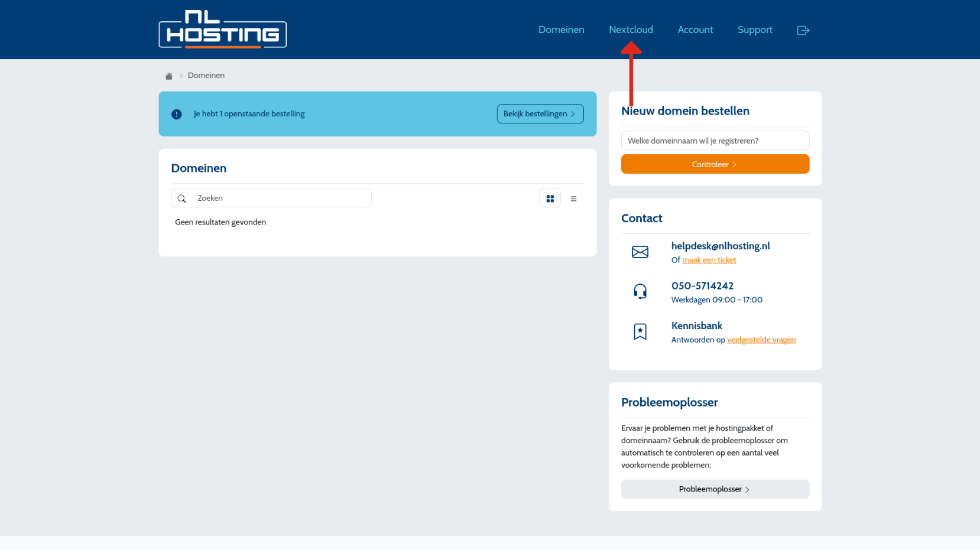980x550 pixels.
Task: Click the Domeinen panel heading
Action: tap(199, 168)
